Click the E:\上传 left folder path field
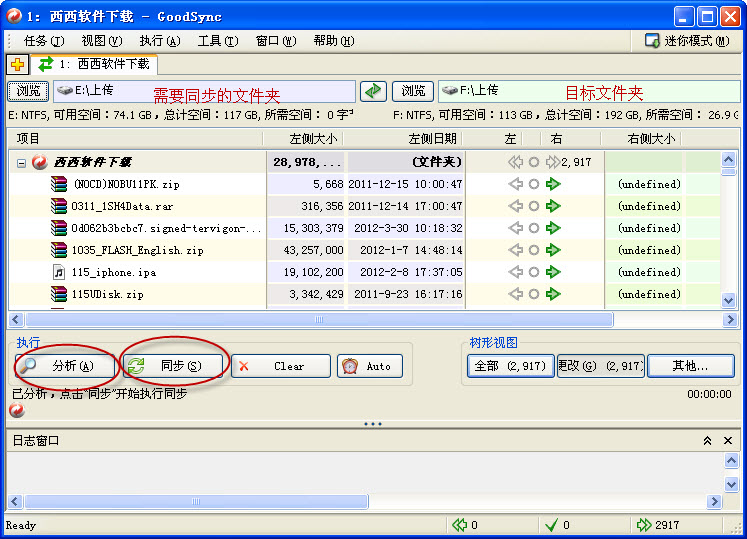Viewport: 747px width, 539px height. click(204, 92)
